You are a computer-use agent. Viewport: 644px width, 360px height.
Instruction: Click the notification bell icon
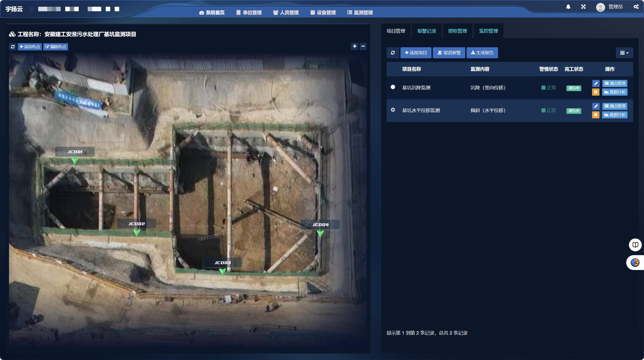coord(568,7)
